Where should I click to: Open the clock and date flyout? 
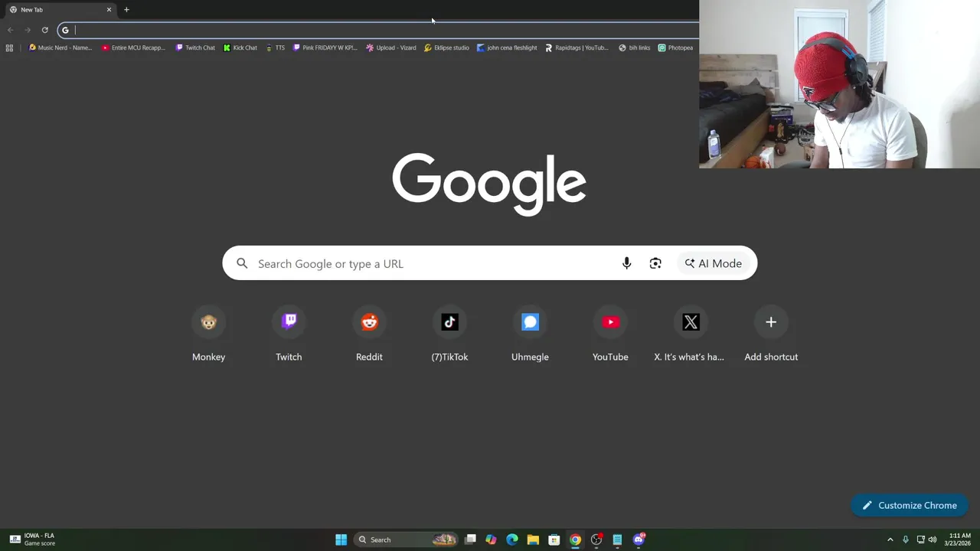pos(959,540)
